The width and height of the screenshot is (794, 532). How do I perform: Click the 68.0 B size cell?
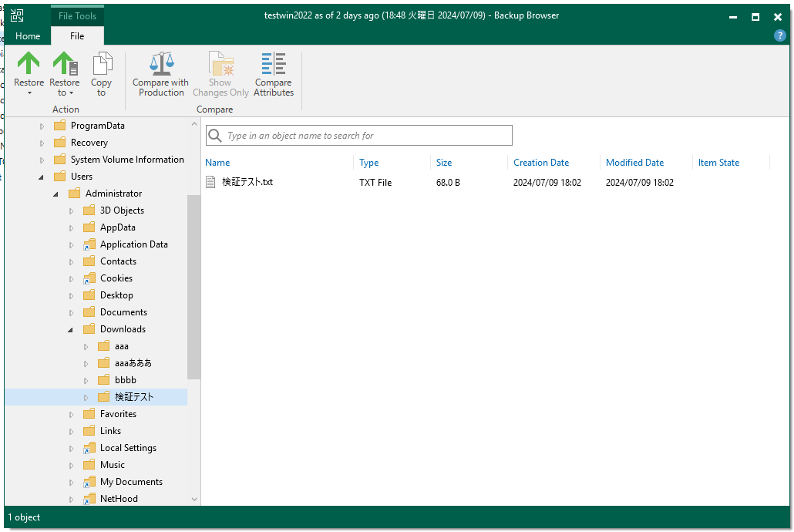pos(448,183)
